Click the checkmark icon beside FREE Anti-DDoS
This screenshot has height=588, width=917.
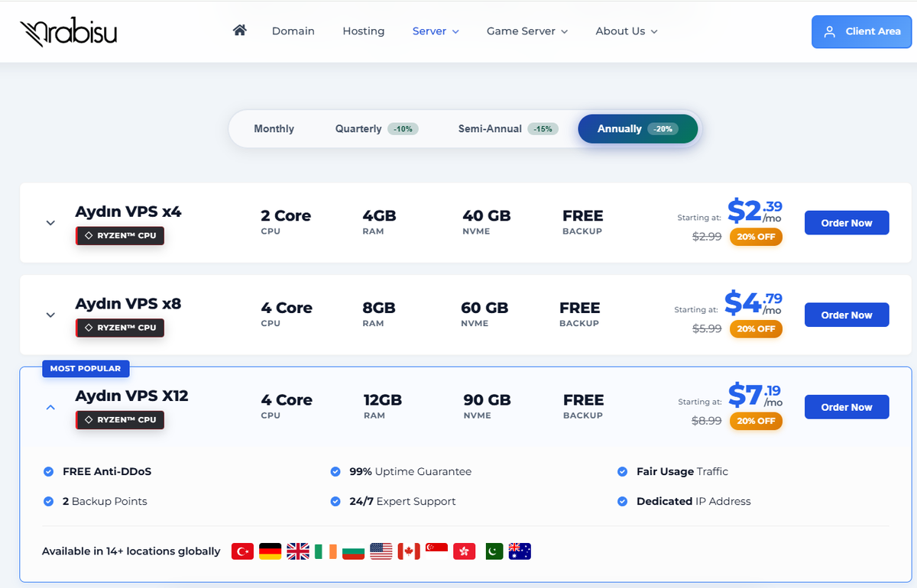pyautogui.click(x=49, y=472)
